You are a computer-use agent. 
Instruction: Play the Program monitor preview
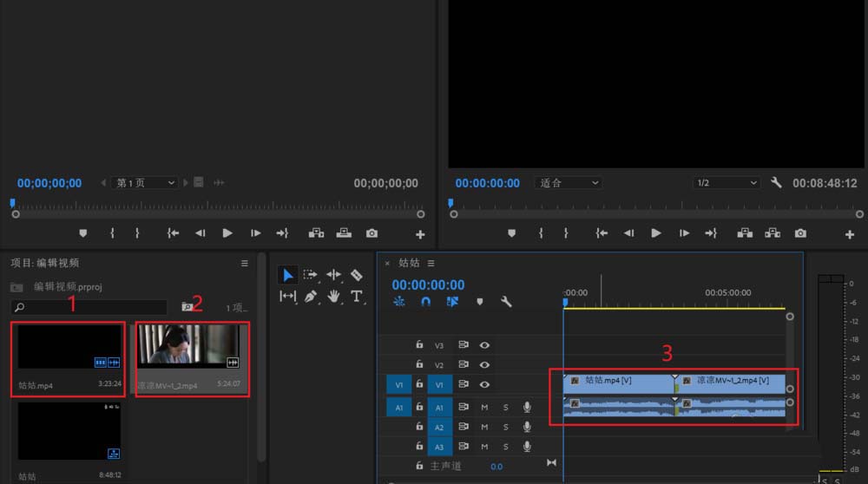[x=656, y=233]
